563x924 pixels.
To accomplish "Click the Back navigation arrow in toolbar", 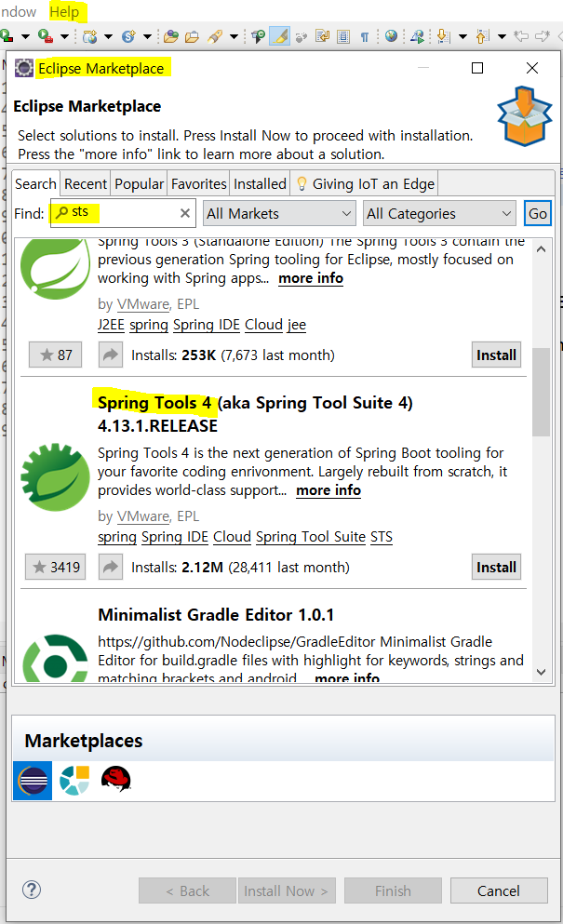I will [521, 36].
